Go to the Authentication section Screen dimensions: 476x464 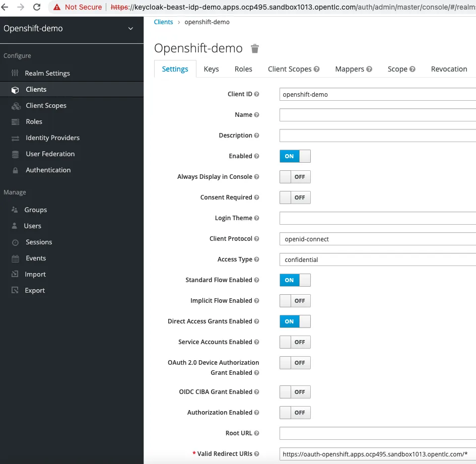48,170
